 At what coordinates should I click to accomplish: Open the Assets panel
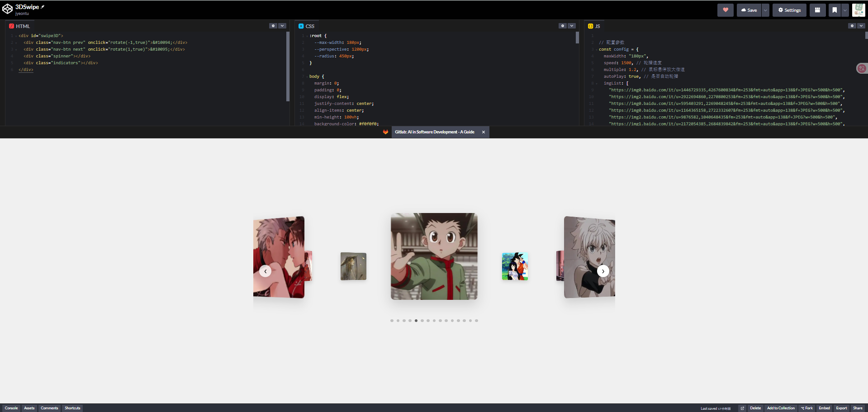[x=29, y=408]
